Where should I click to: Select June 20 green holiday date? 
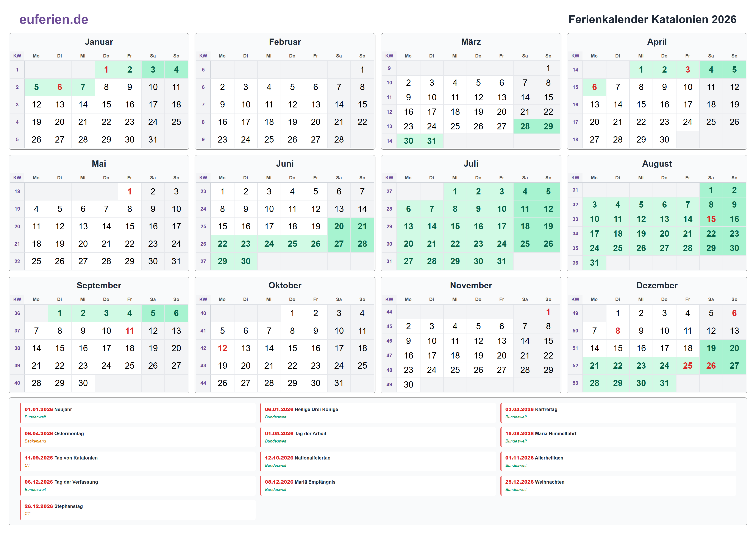pos(339,226)
